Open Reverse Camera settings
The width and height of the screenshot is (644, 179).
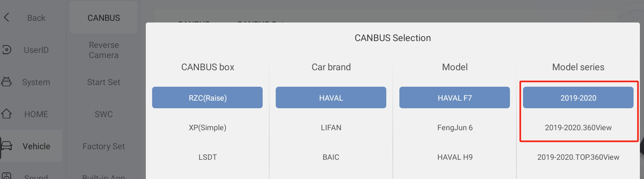(x=103, y=50)
